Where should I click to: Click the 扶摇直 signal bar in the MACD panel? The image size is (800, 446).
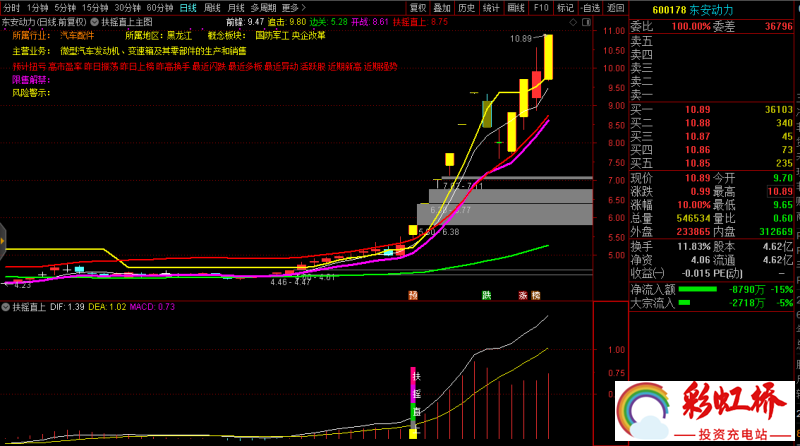coord(413,403)
